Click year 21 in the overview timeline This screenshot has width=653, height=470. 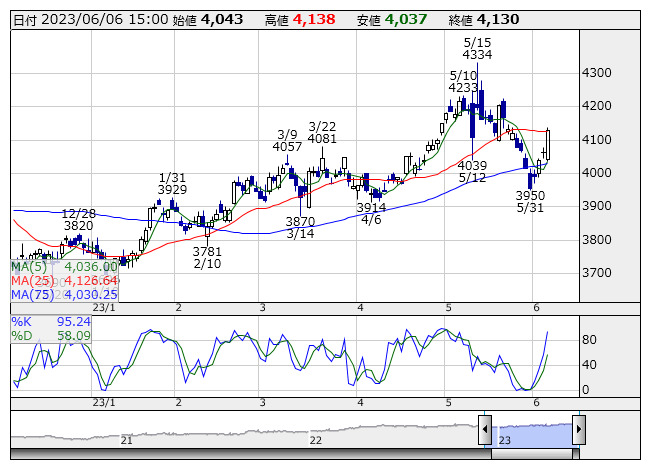(127, 440)
